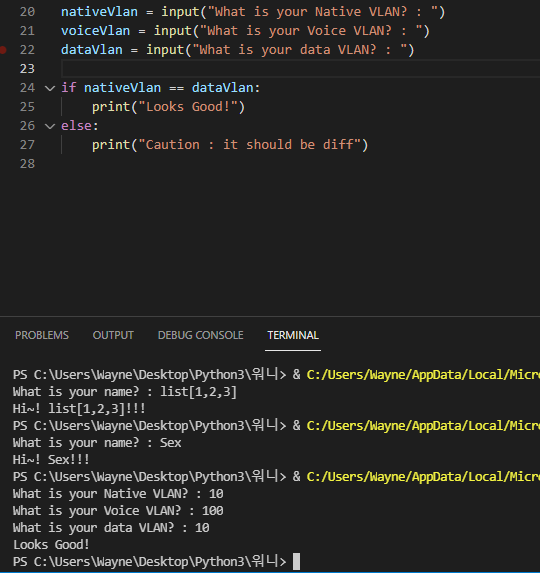
Task: Click line number 20 in gutter
Action: coord(27,12)
